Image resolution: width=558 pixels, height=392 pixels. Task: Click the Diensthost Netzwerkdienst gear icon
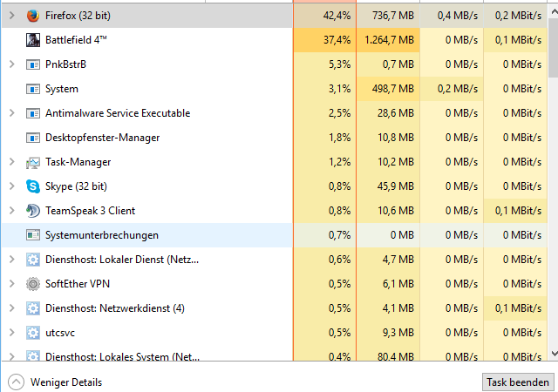pyautogui.click(x=33, y=308)
